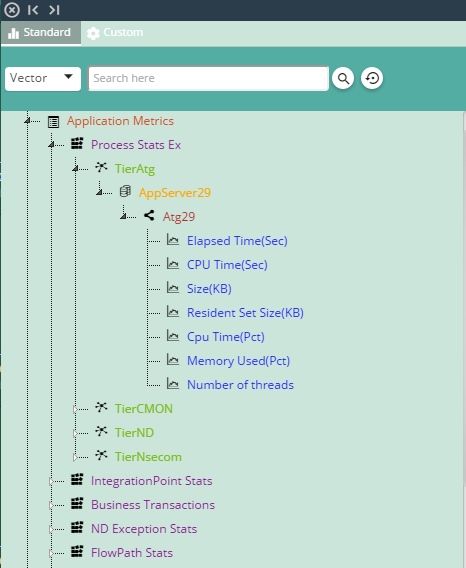Click the AppServer29 server icon
466x568 pixels.
tap(125, 191)
